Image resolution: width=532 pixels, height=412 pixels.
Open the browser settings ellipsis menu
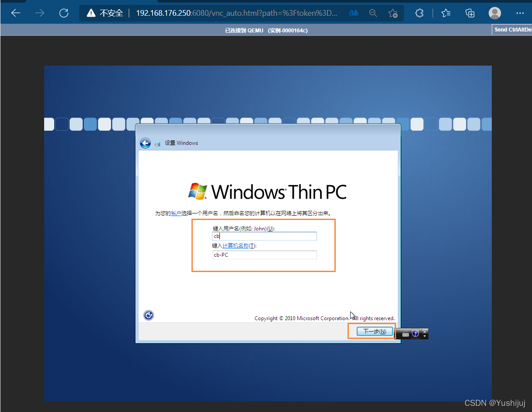pyautogui.click(x=520, y=13)
